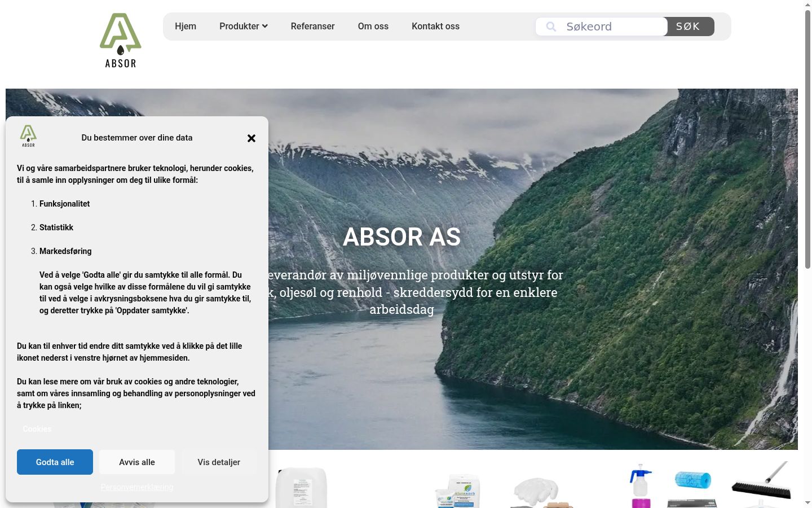This screenshot has height=508, width=812.
Task: Accept all cookies with Godta alle
Action: tap(55, 462)
